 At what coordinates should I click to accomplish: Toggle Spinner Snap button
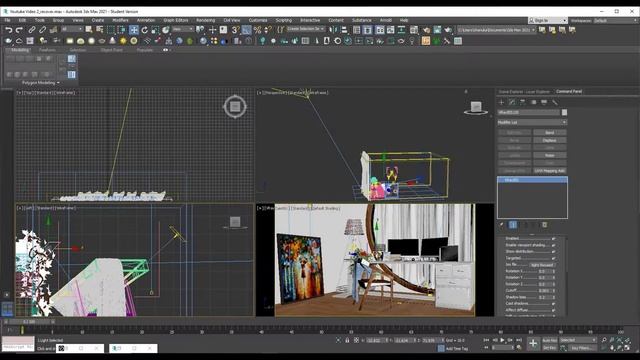coord(268,30)
